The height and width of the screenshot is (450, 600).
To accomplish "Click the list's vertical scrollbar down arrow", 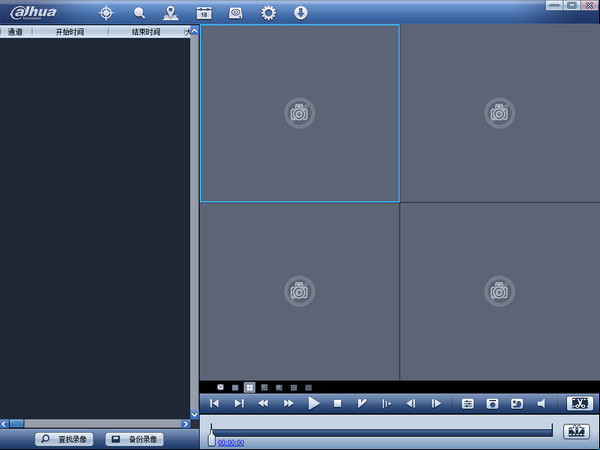I will pos(194,414).
